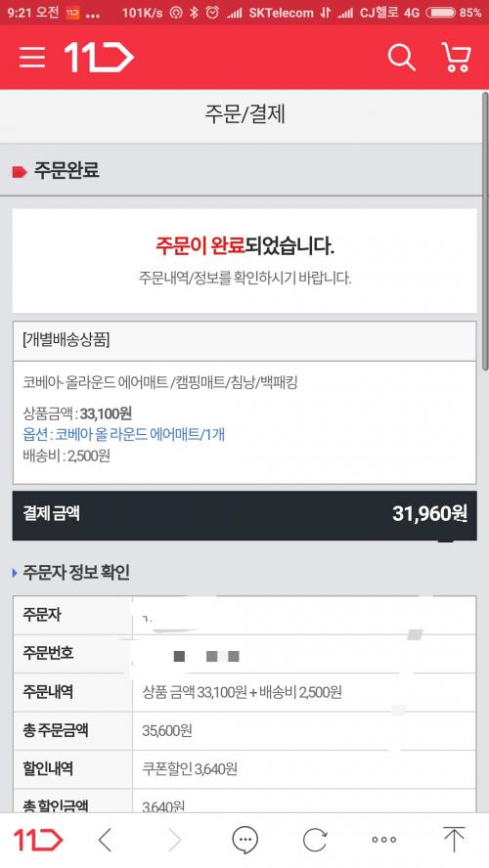Open the three-dots more menu
This screenshot has width=489, height=868.
click(383, 840)
